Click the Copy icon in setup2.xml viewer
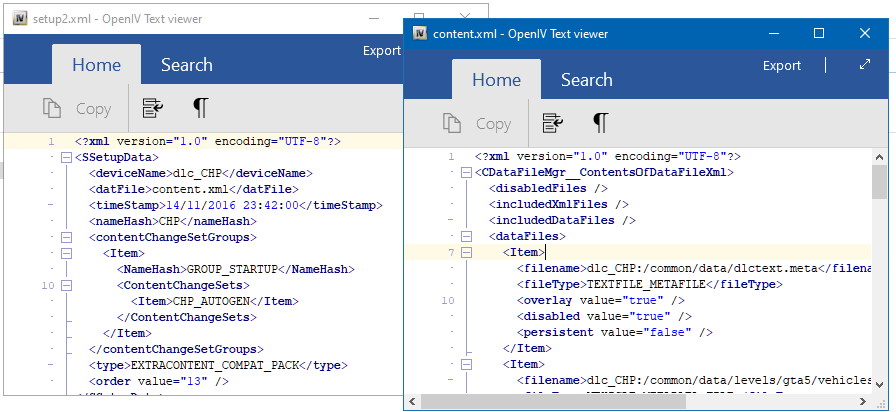 click(x=52, y=109)
